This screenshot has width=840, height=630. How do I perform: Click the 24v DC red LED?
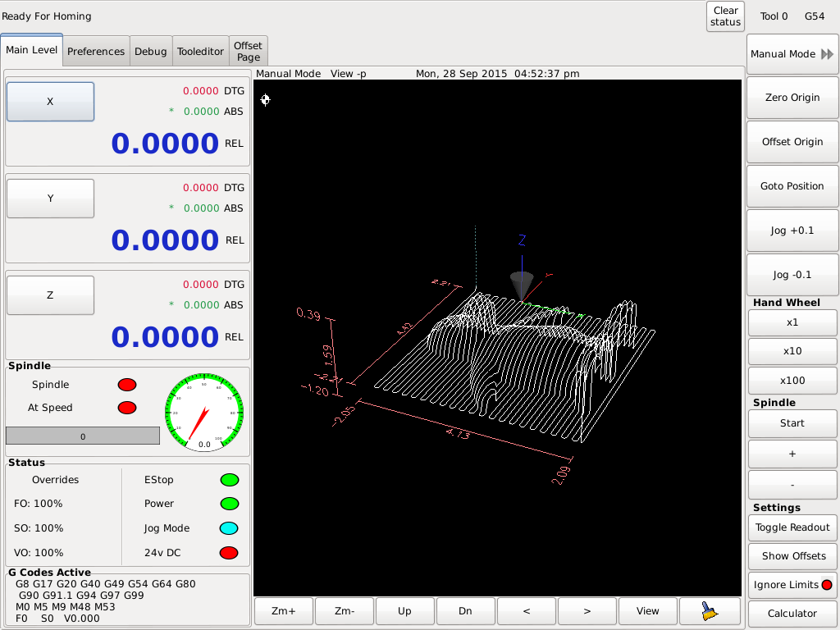[x=230, y=553]
